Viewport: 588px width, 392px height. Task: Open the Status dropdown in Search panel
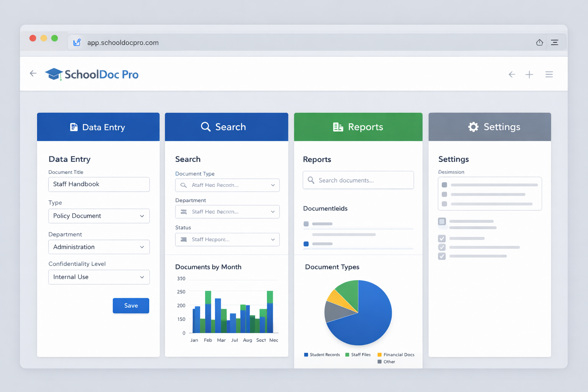(x=227, y=240)
